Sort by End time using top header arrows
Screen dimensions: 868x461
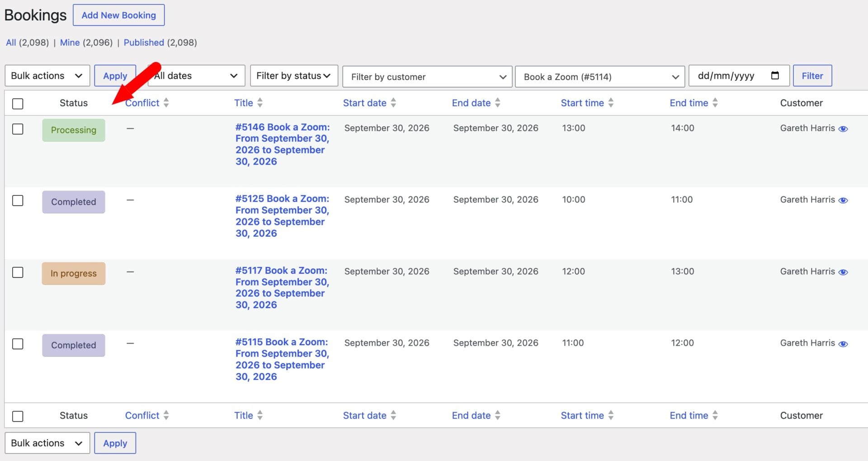coord(715,103)
